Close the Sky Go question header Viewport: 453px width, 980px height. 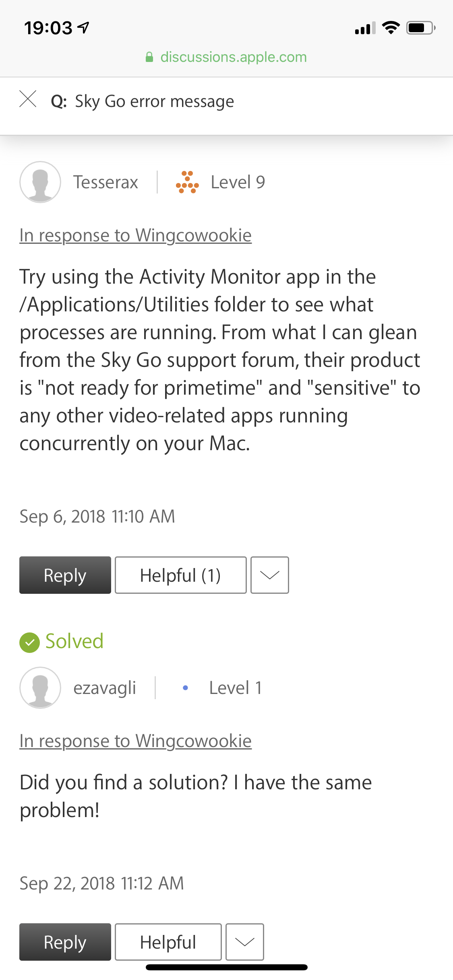coord(28,99)
